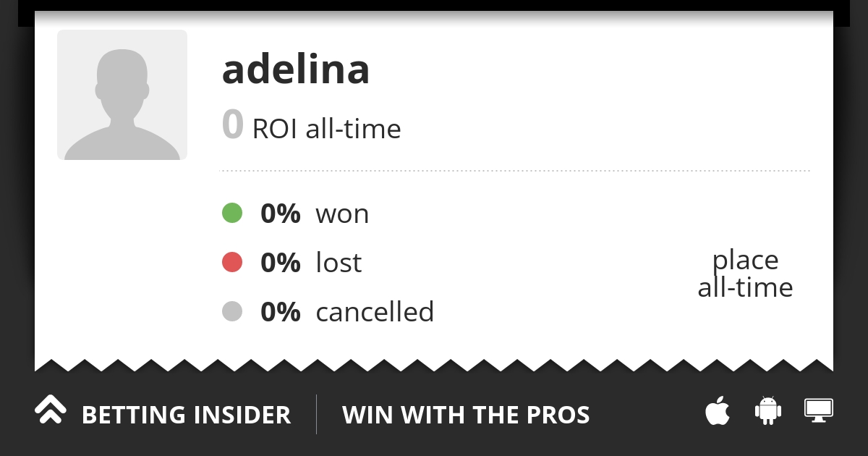
Task: Click the Betting Insider double-chevron logo
Action: [x=51, y=410]
